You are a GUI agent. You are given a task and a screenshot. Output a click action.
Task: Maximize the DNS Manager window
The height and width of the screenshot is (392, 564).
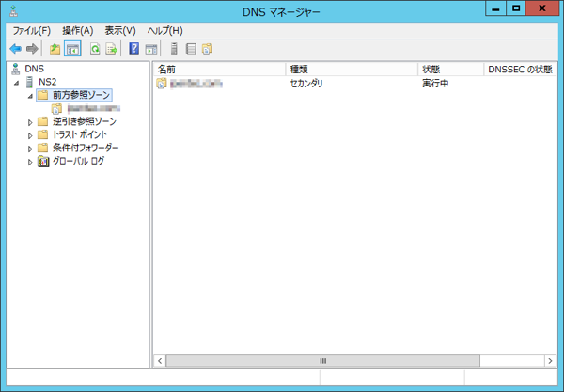516,8
